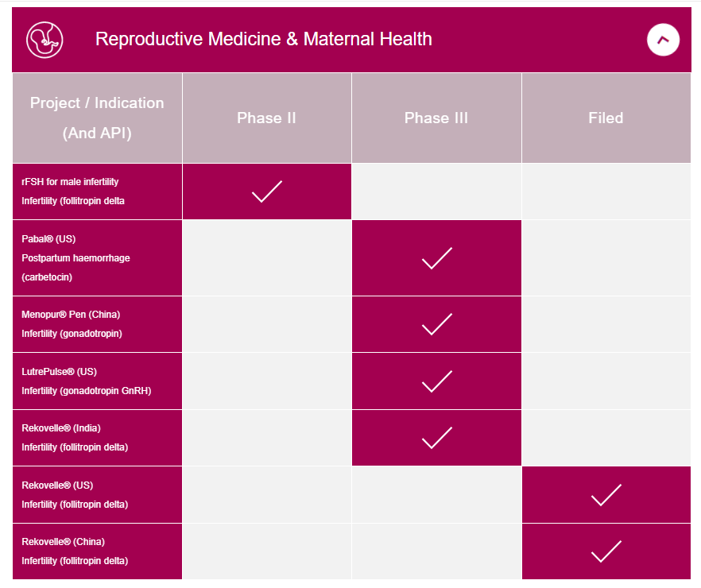Select the Menopur Pen (China) row label
This screenshot has height=588, width=701.
tap(72, 324)
